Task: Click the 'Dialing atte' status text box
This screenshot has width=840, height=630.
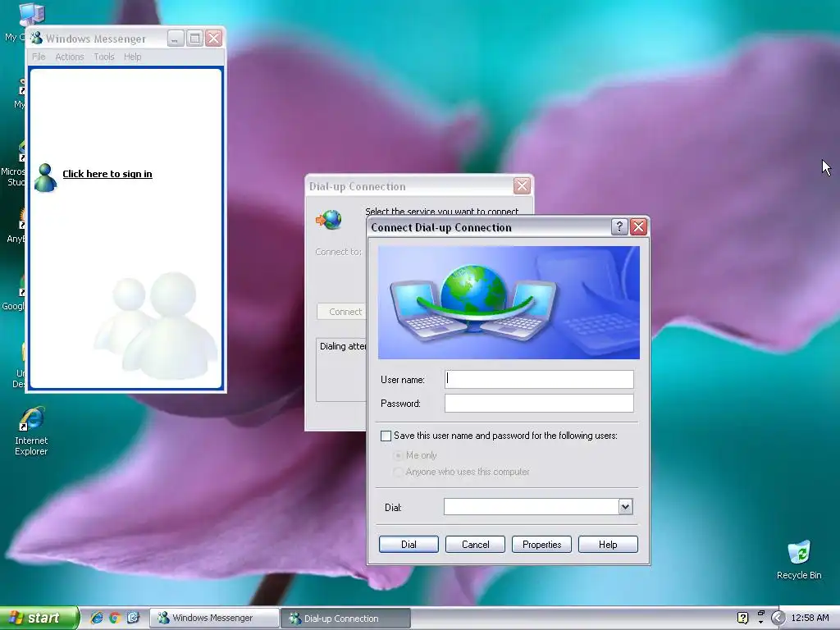Action: coord(341,370)
